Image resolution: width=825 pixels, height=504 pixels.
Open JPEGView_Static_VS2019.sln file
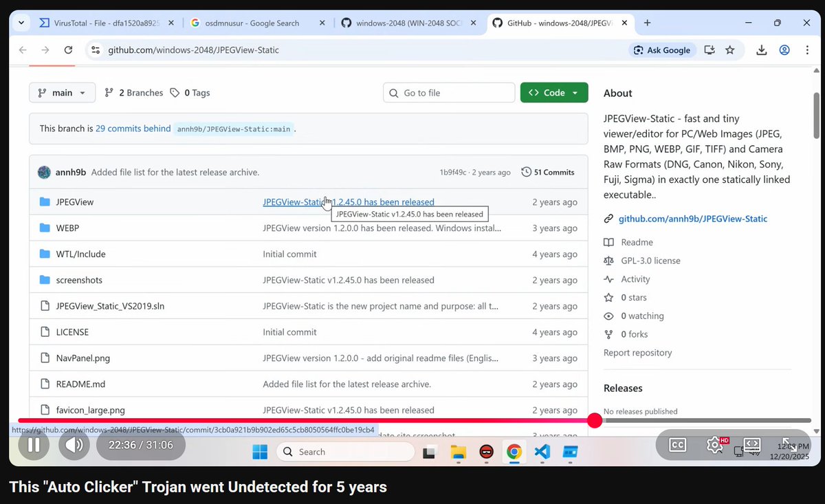point(110,306)
